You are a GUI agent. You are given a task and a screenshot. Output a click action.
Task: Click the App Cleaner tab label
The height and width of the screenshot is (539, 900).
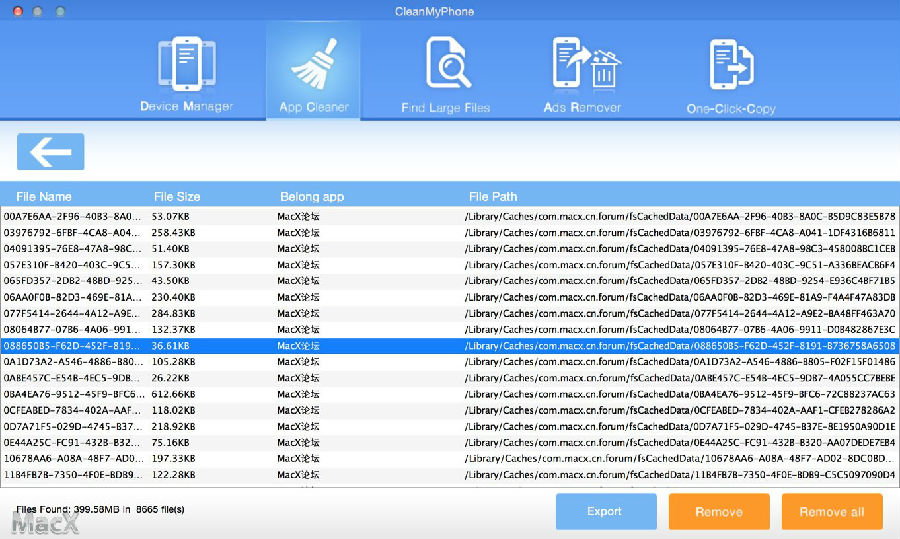(x=313, y=107)
